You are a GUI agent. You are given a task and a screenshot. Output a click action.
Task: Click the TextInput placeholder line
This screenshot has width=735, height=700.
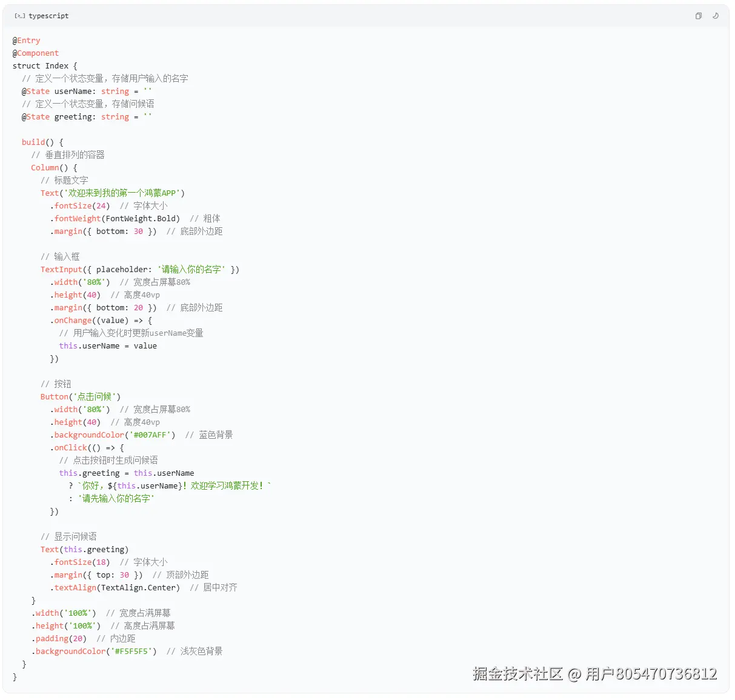140,270
